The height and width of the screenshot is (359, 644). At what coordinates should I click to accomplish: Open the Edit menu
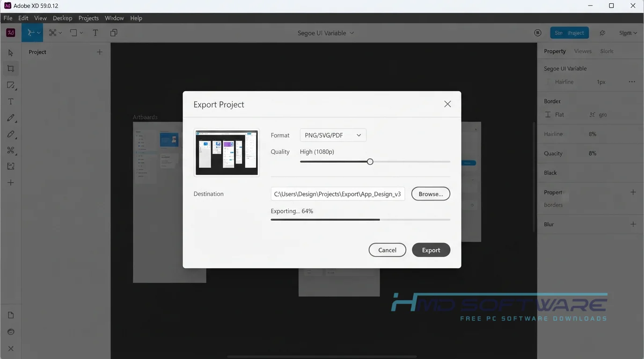click(x=23, y=18)
